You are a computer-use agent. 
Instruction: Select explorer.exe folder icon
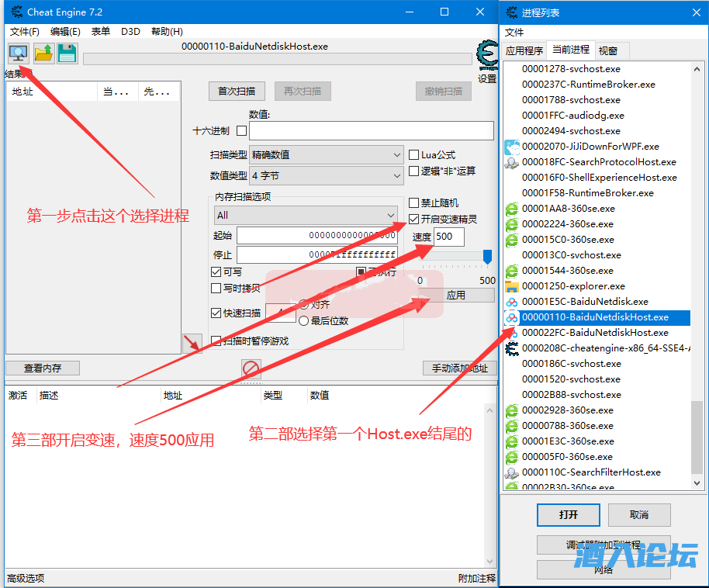(x=512, y=286)
